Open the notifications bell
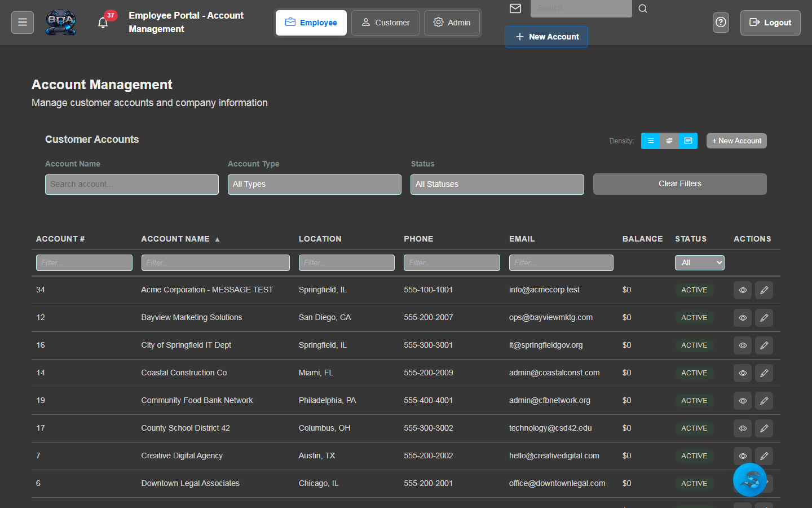The width and height of the screenshot is (812, 508). pos(103,21)
